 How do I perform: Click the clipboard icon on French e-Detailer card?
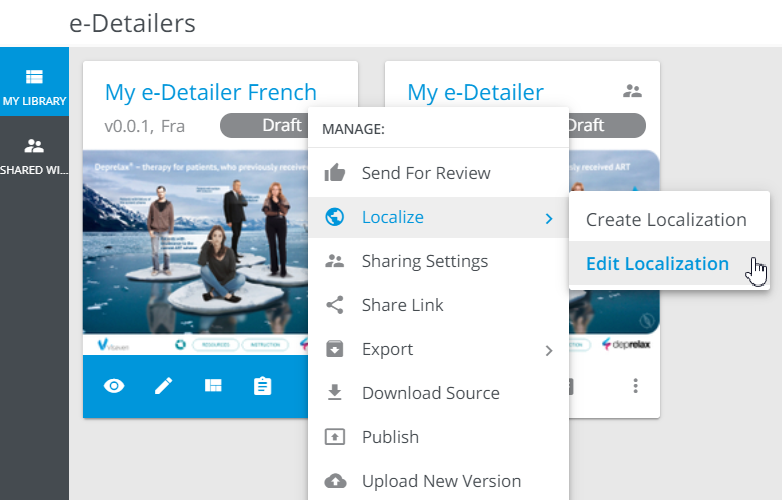pos(262,386)
